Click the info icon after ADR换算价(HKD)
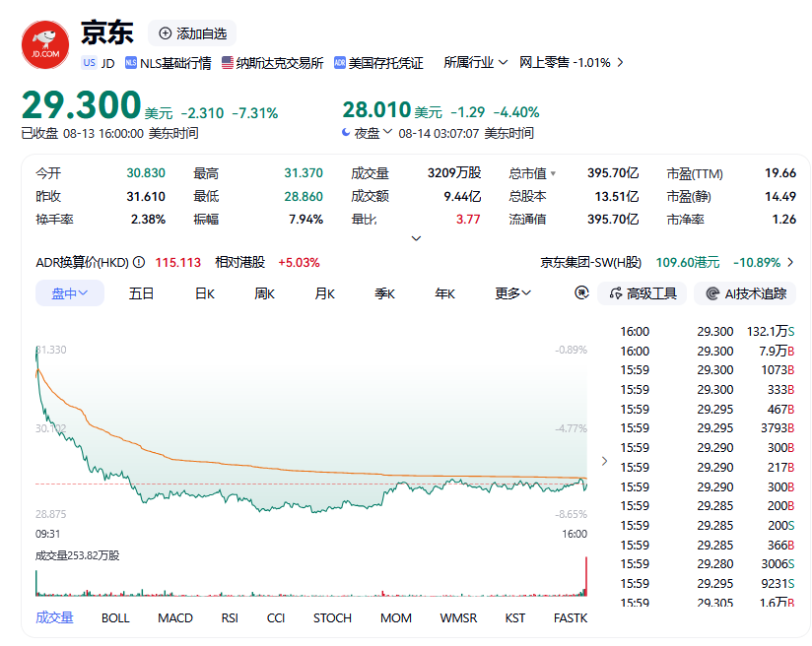Viewport: 812px width, 646px height. click(x=139, y=262)
